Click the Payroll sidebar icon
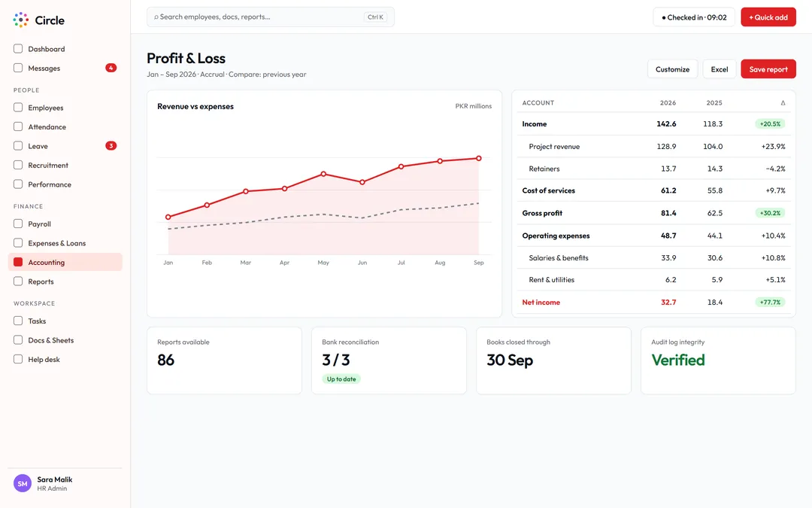The image size is (812, 508). coord(18,224)
